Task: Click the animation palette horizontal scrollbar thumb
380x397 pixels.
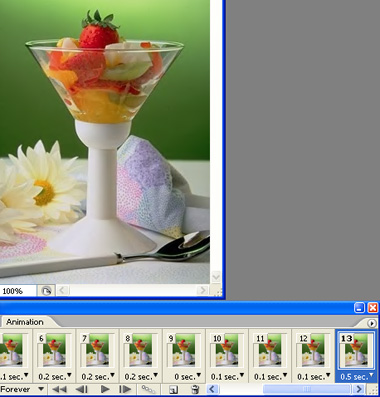Action: [x=307, y=389]
